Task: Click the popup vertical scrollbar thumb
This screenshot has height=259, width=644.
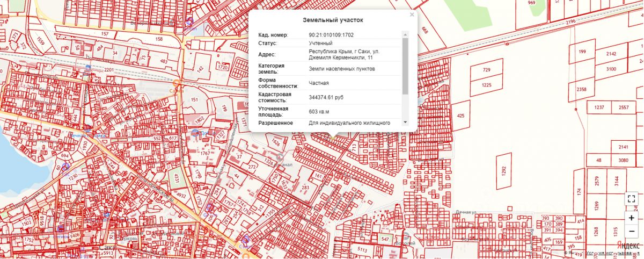Action: (x=405, y=64)
